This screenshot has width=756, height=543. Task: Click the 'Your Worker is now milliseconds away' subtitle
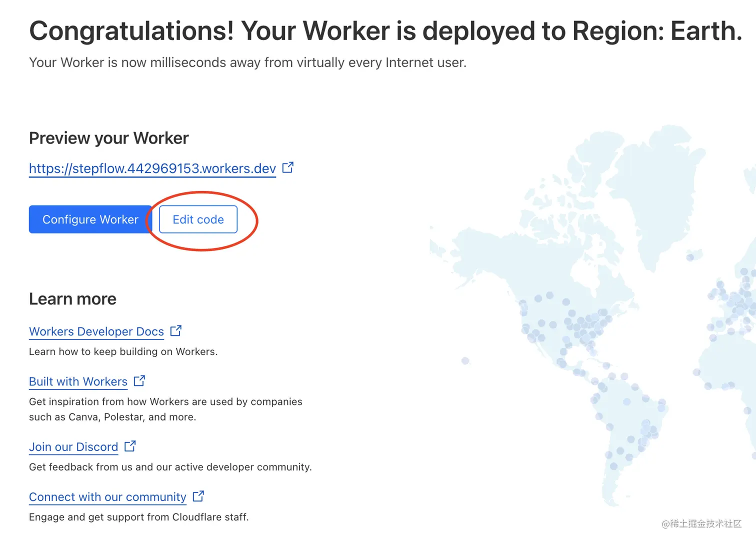click(x=247, y=62)
